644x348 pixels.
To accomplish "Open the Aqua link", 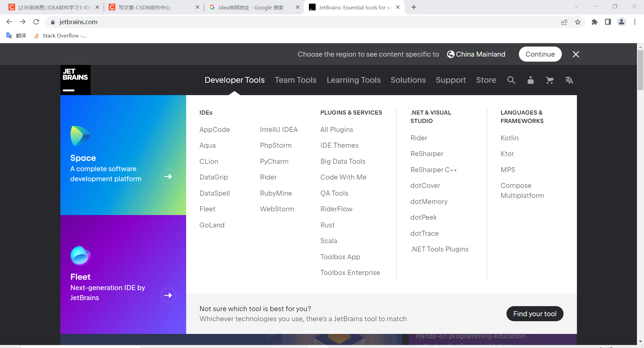I will pos(208,145).
